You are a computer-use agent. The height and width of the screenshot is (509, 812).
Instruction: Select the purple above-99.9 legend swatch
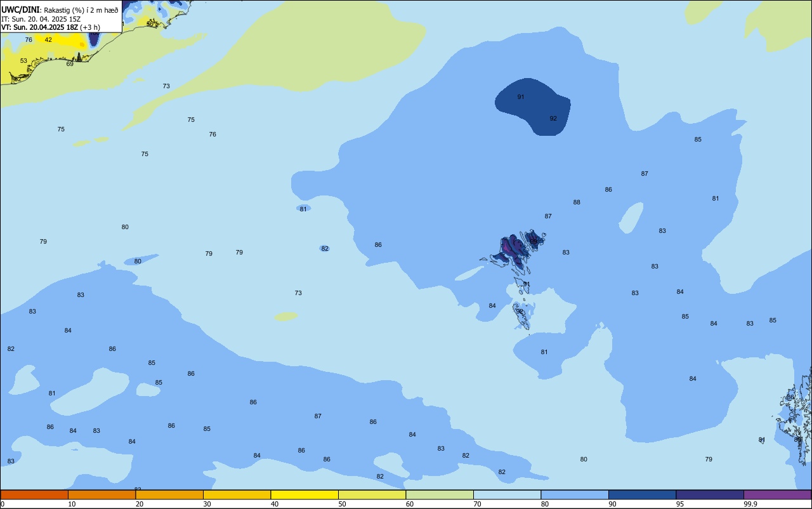[777, 494]
